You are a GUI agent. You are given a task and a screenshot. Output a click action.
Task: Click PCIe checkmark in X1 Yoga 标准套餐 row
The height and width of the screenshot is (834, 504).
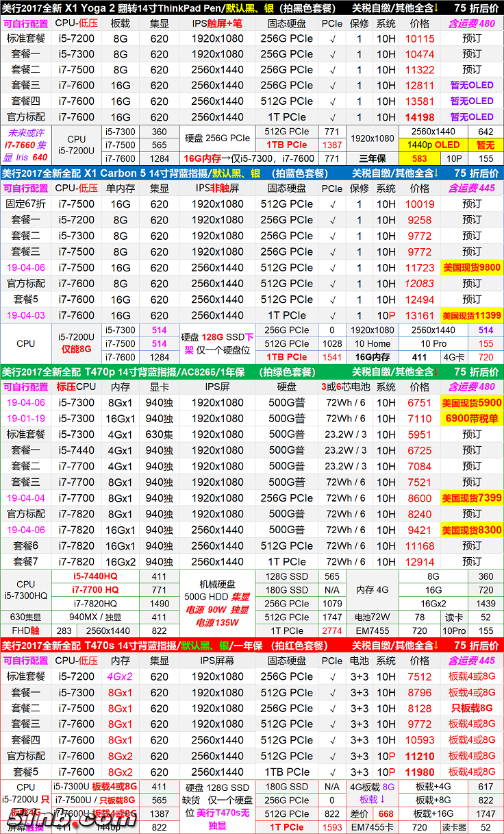(x=332, y=38)
